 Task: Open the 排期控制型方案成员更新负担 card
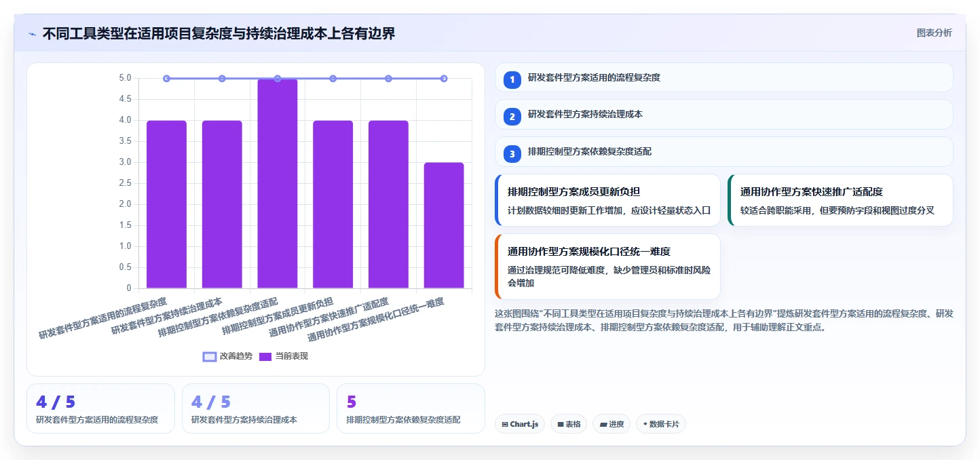coord(607,200)
